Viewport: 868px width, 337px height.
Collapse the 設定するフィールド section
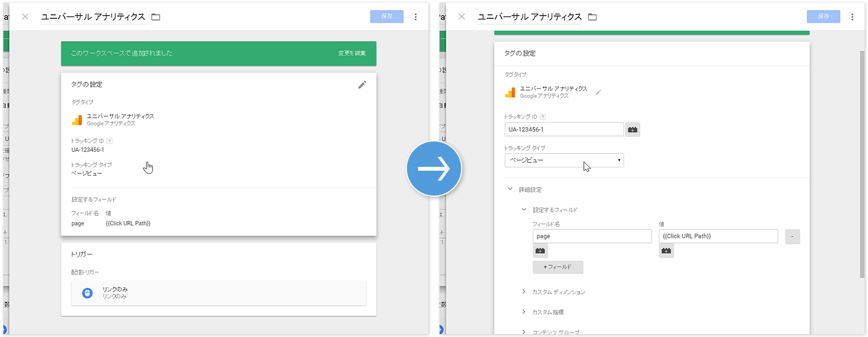pyautogui.click(x=524, y=209)
